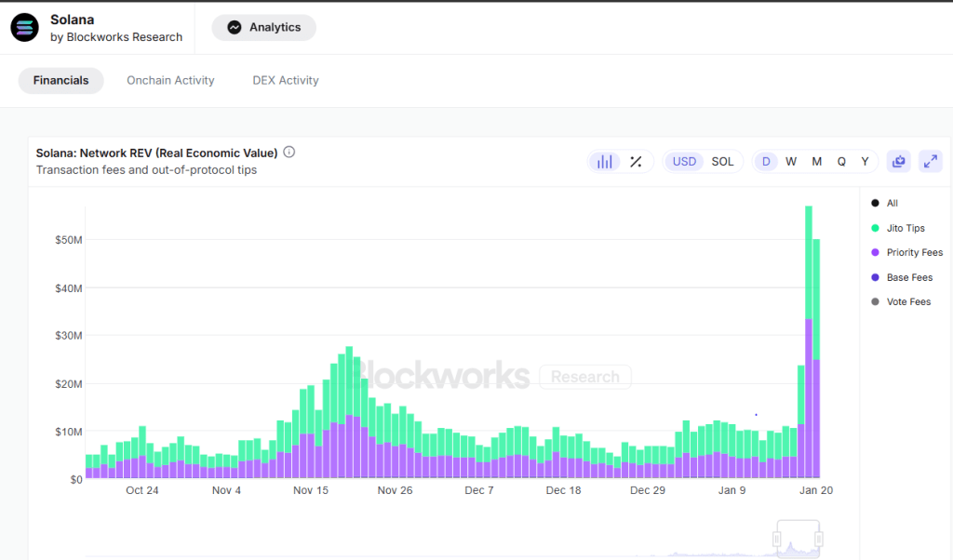Click the Solana title text
Image resolution: width=953 pixels, height=560 pixels.
click(73, 20)
